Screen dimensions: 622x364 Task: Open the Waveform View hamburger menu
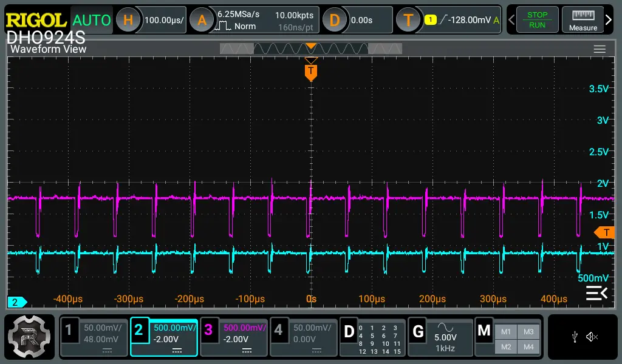coord(600,49)
